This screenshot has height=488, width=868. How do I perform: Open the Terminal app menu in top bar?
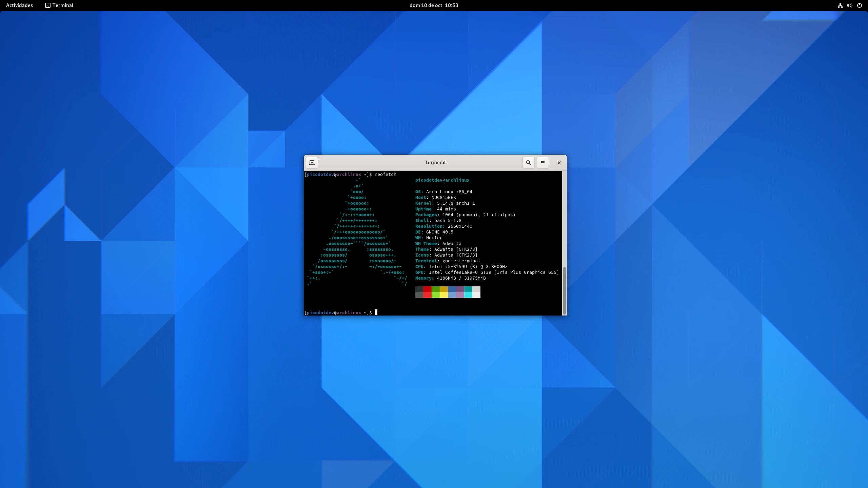pyautogui.click(x=59, y=5)
